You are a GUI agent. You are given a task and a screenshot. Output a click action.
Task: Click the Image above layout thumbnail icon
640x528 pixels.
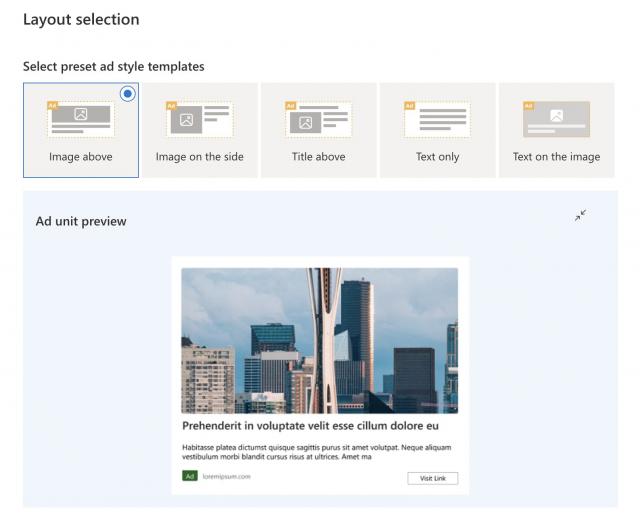coord(81,119)
